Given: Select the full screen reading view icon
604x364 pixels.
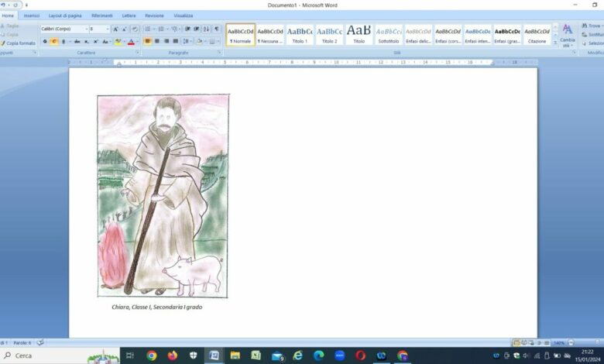Looking at the screenshot, I should pyautogui.click(x=524, y=343).
